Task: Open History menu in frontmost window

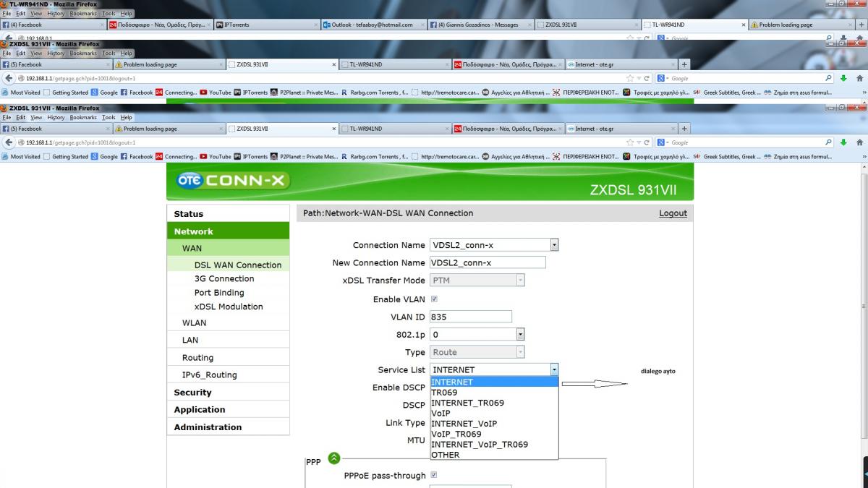Action: coord(56,117)
